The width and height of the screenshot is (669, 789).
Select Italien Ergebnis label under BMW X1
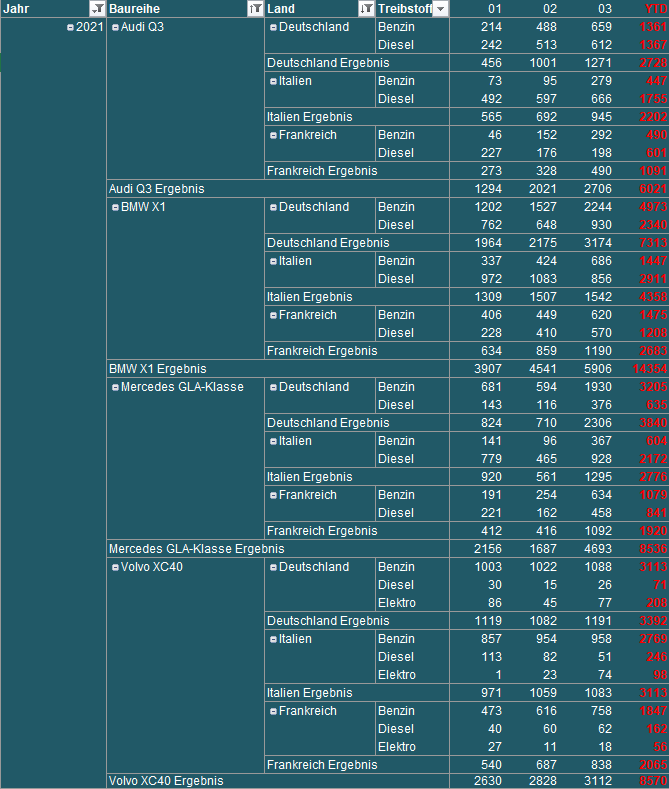pyautogui.click(x=309, y=297)
